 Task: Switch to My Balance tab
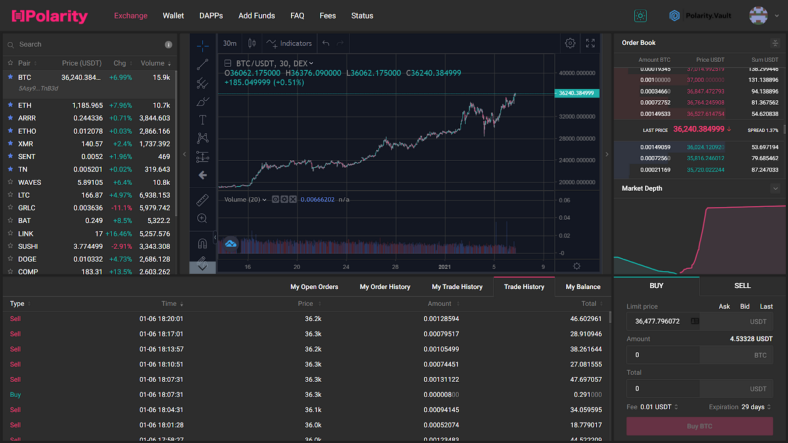tap(583, 287)
